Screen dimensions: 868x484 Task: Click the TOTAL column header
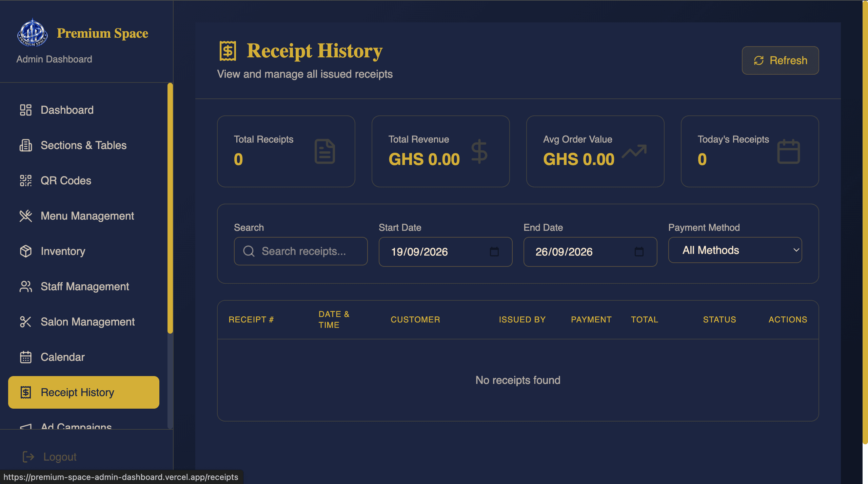click(x=644, y=319)
